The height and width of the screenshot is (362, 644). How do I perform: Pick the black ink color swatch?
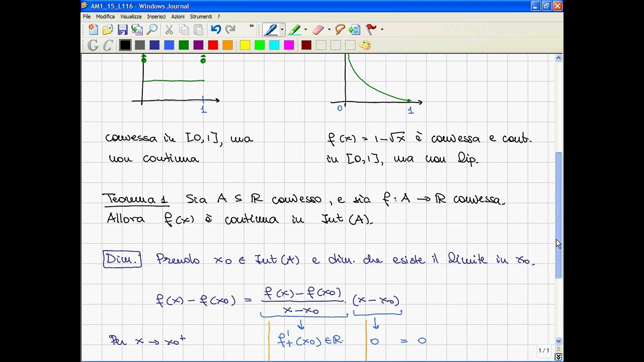click(125, 45)
